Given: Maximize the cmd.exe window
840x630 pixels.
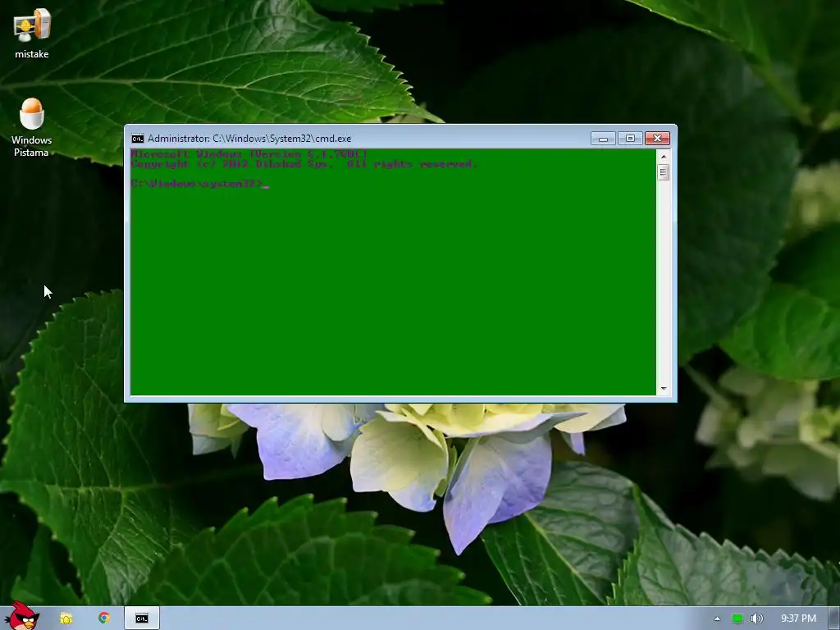Looking at the screenshot, I should [630, 139].
